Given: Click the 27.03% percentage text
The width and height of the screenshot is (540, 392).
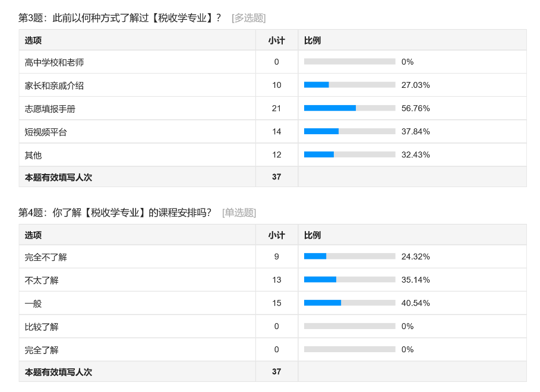Looking at the screenshot, I should click(x=415, y=85).
